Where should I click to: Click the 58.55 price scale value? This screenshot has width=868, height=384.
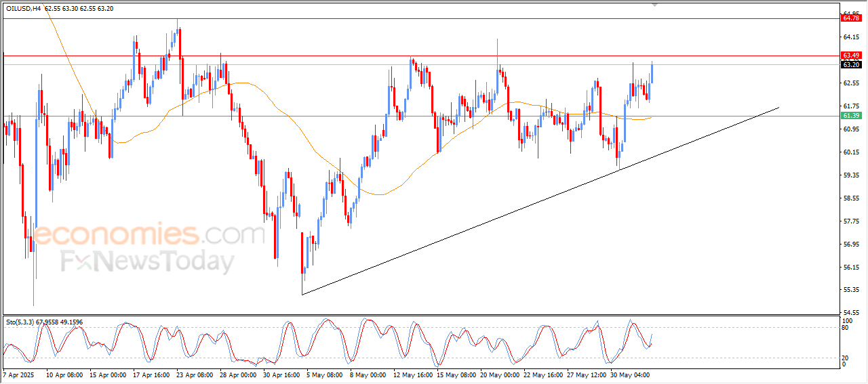851,198
